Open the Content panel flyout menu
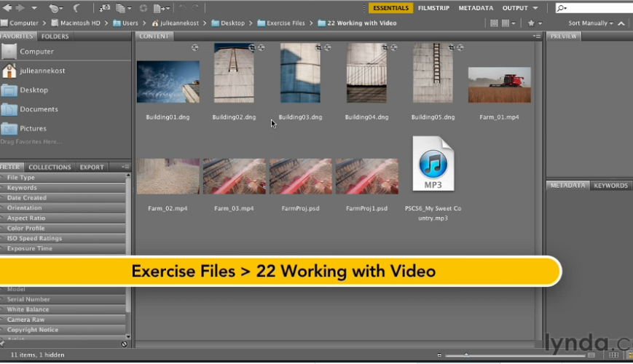Viewport: 633px width, 364px height. 537,36
